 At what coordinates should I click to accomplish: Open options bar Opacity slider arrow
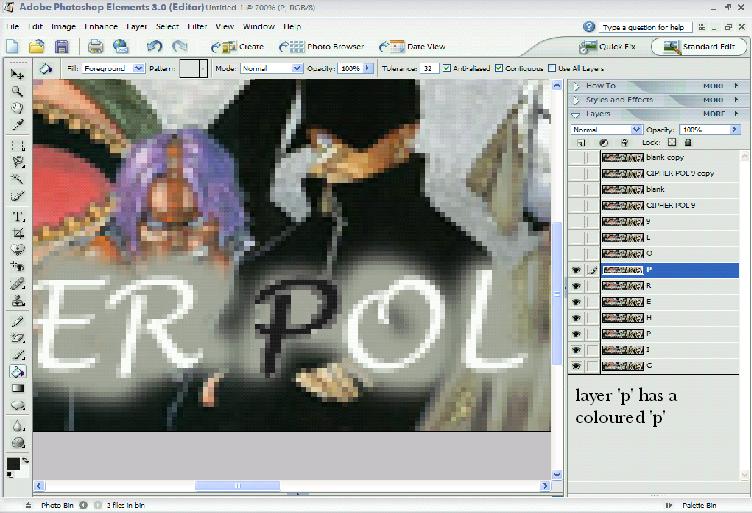point(368,68)
